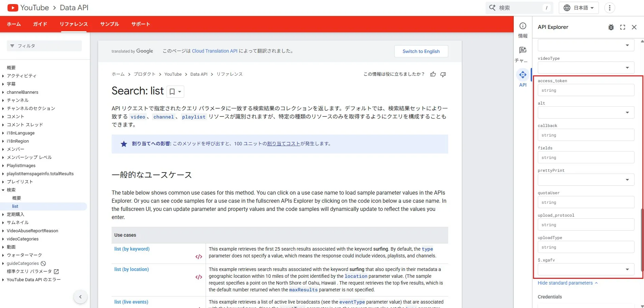Open the $.xgafv dropdown
644x308 pixels.
(586, 269)
